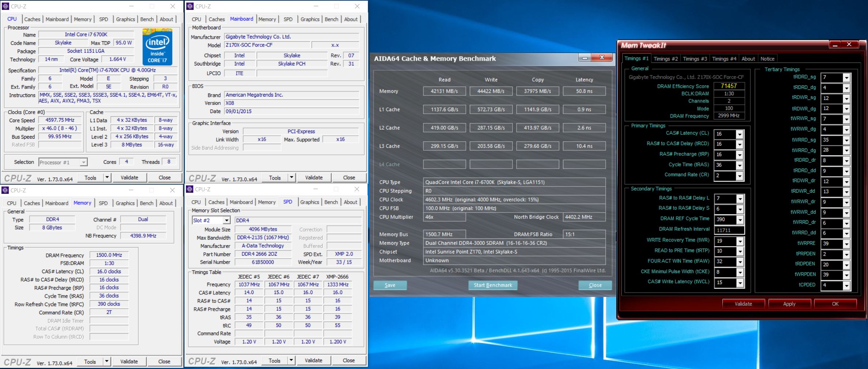
Task: Select CPU tab in SPD CPU-Z window
Action: 196,202
